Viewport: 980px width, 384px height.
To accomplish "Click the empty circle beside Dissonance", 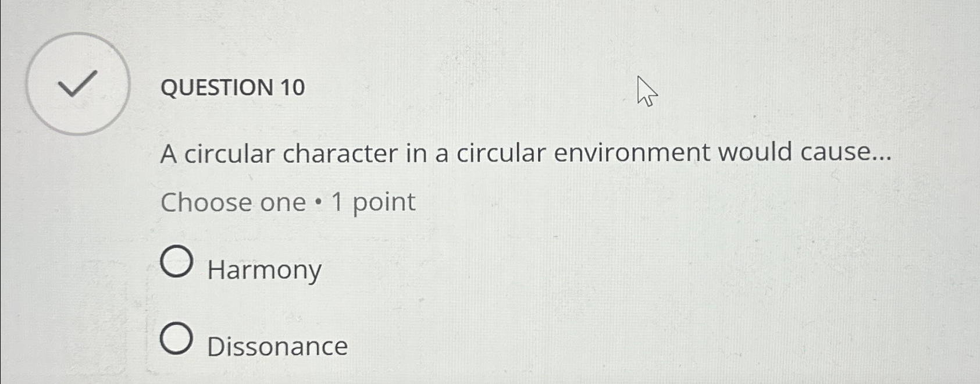I will pyautogui.click(x=178, y=340).
